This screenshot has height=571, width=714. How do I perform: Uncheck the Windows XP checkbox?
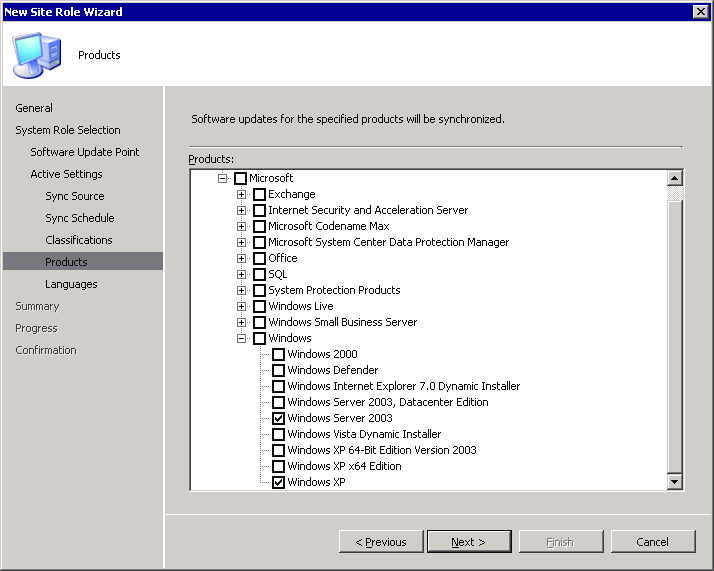pyautogui.click(x=279, y=482)
